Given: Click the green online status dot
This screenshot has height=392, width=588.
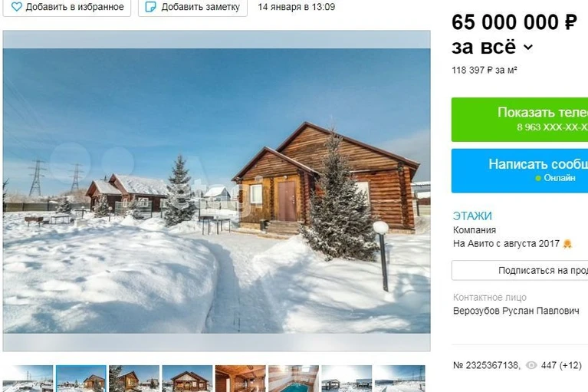Looking at the screenshot, I should point(538,178).
